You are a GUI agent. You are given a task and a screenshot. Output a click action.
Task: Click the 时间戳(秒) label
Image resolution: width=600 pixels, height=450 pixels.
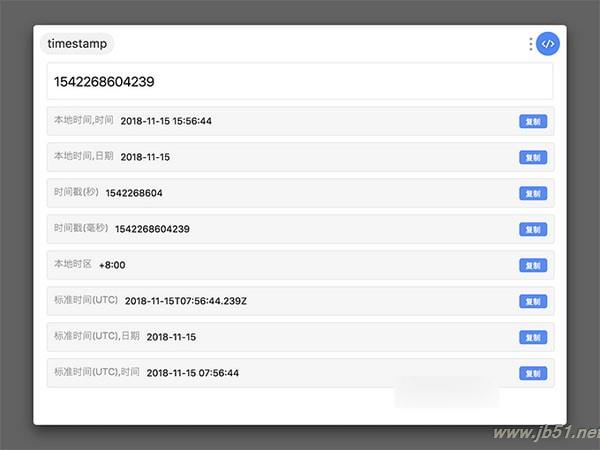click(x=76, y=192)
